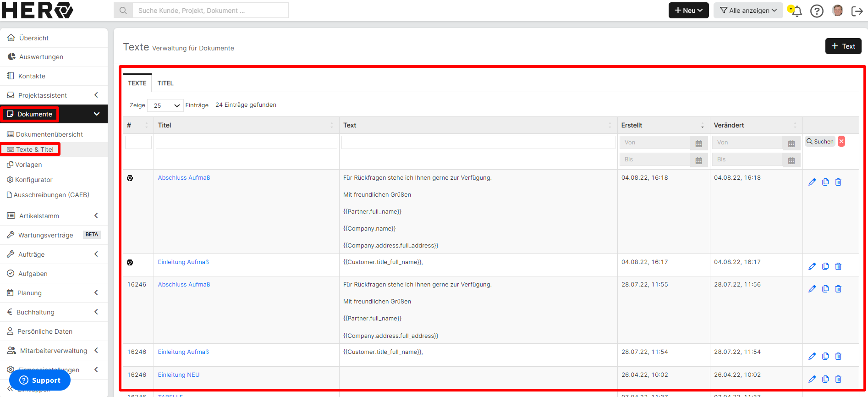
Task: Duplicate the Einleitung NEU entry
Action: 825,379
